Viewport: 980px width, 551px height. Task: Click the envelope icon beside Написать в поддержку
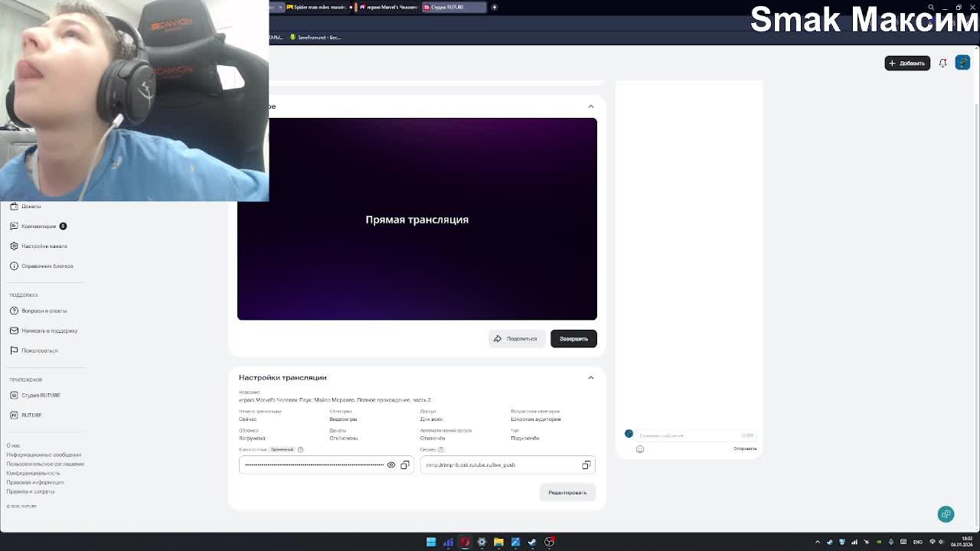(x=14, y=331)
